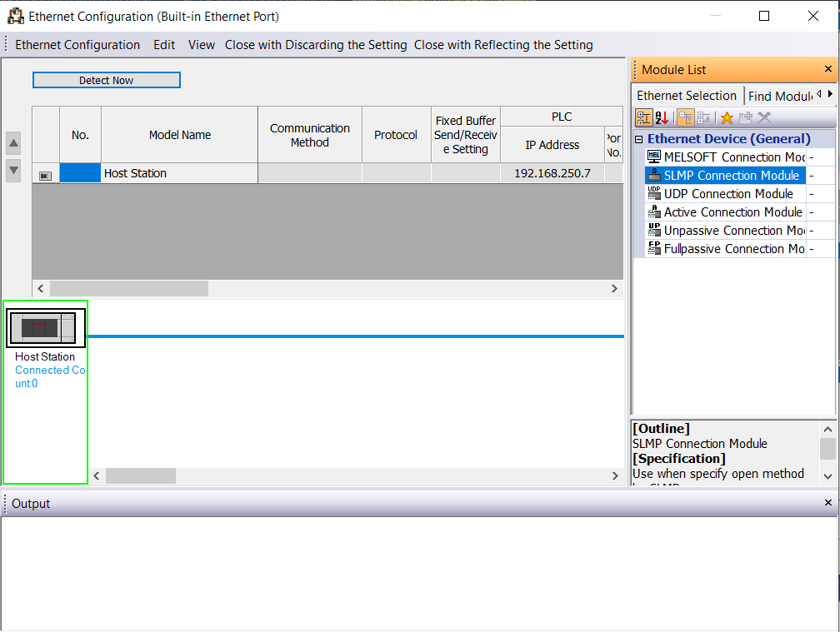Click the Host Station PLC graphic
Image resolution: width=840 pixels, height=632 pixels.
pos(46,328)
